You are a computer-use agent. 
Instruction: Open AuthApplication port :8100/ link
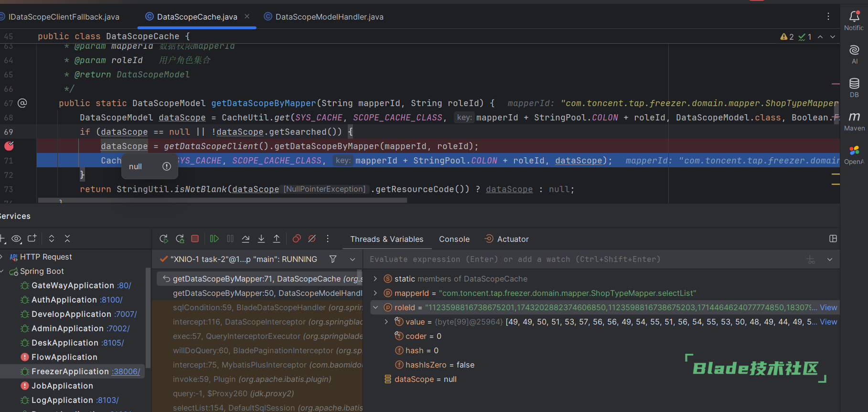pos(111,300)
